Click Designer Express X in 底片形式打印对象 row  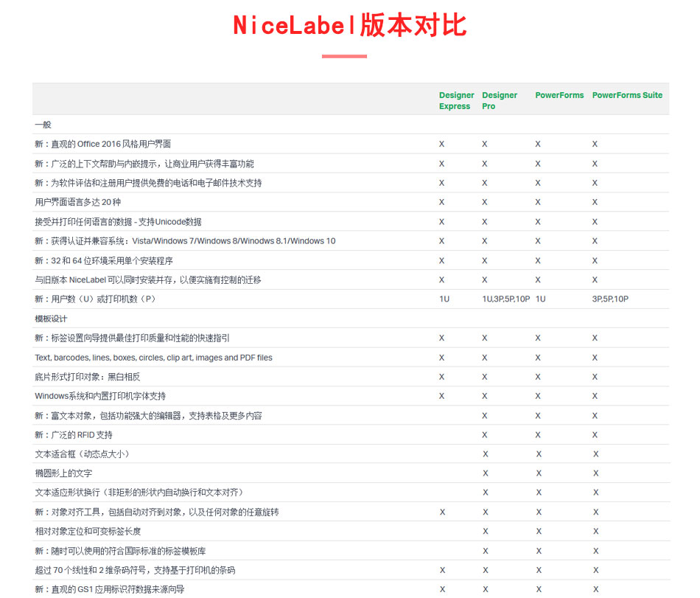tap(441, 377)
